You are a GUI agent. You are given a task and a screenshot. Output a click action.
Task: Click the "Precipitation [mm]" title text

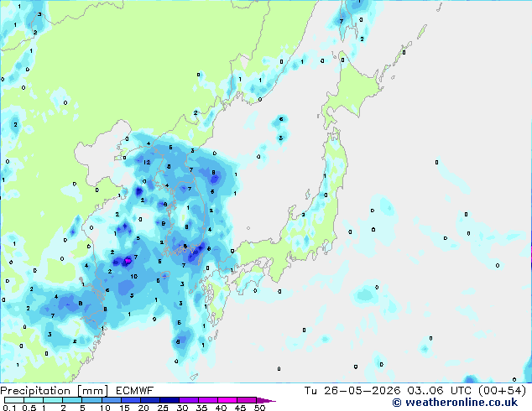click(x=55, y=391)
